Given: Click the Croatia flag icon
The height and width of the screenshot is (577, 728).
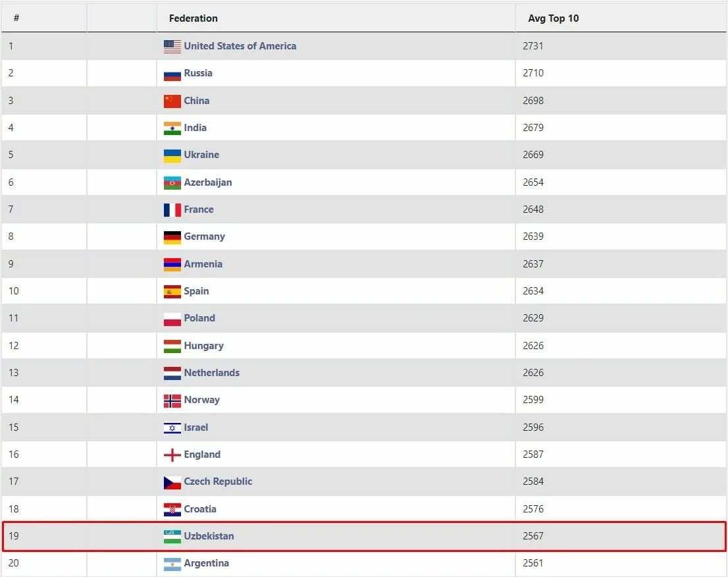Looking at the screenshot, I should [172, 510].
